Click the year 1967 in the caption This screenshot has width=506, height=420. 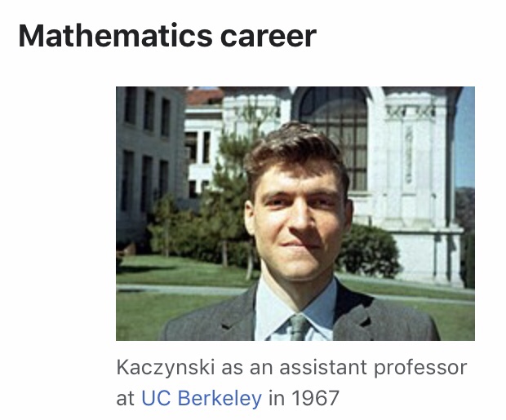pyautogui.click(x=315, y=399)
